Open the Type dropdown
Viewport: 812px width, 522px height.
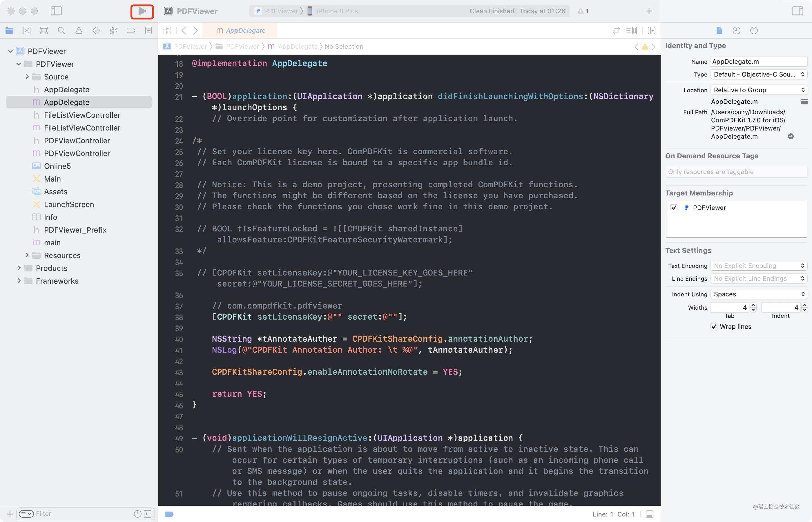point(758,74)
